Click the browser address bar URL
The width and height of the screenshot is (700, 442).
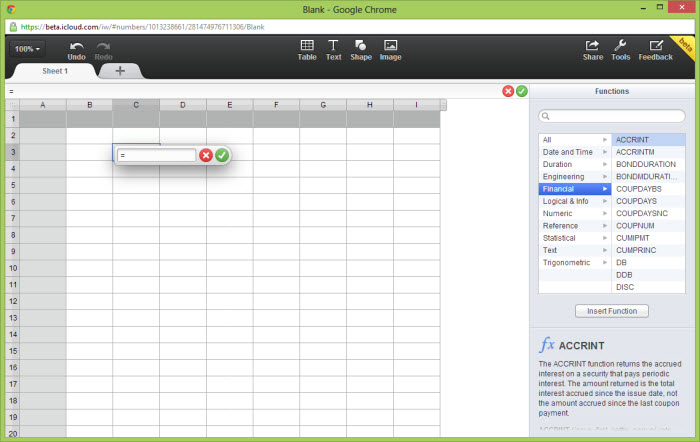click(x=142, y=27)
